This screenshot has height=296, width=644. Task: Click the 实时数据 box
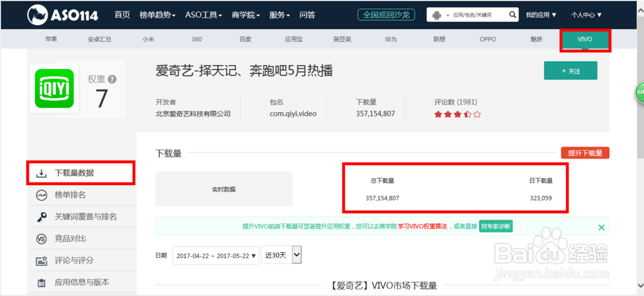tap(224, 189)
